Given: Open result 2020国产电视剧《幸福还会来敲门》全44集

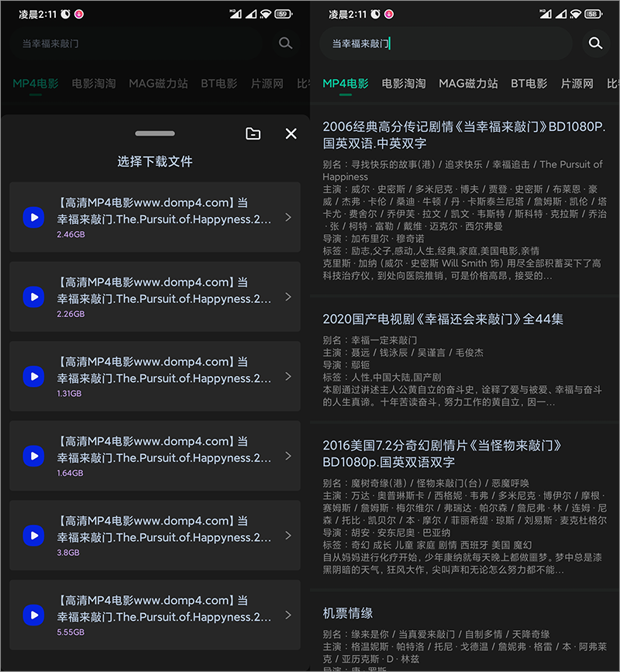Looking at the screenshot, I should 443,319.
